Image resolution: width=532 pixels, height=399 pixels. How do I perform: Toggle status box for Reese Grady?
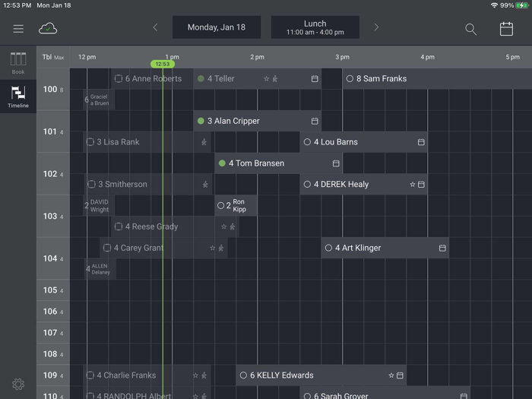click(x=119, y=226)
